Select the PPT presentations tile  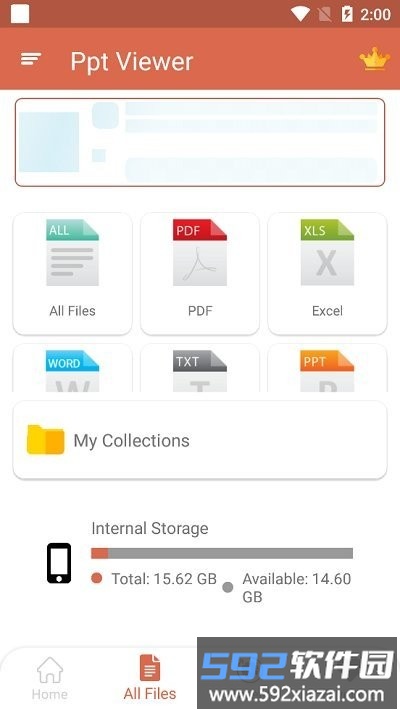pyautogui.click(x=327, y=368)
